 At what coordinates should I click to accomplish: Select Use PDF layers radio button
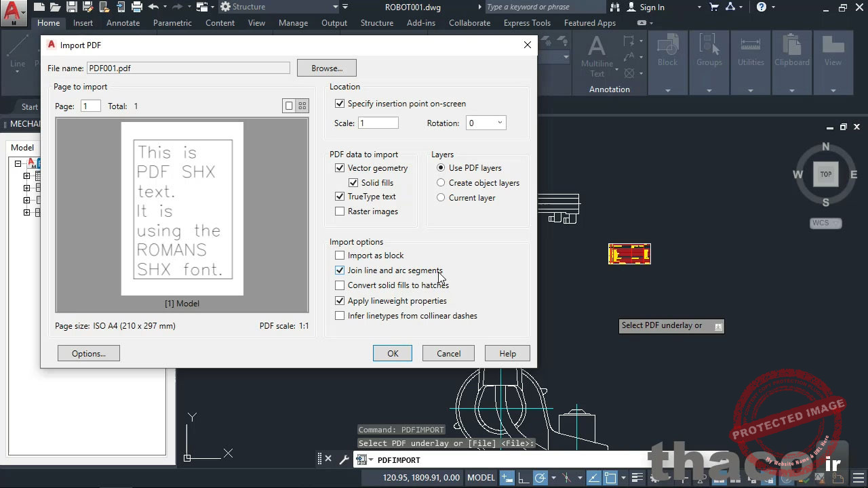441,168
